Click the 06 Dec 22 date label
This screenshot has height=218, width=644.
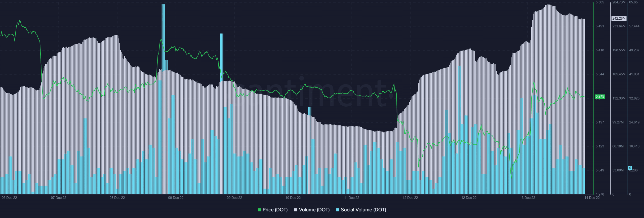click(x=9, y=198)
